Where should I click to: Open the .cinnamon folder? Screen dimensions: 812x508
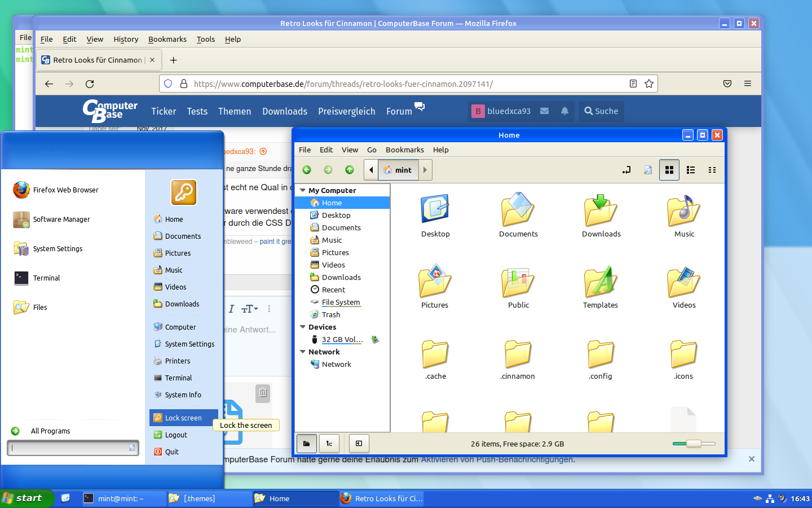(518, 354)
